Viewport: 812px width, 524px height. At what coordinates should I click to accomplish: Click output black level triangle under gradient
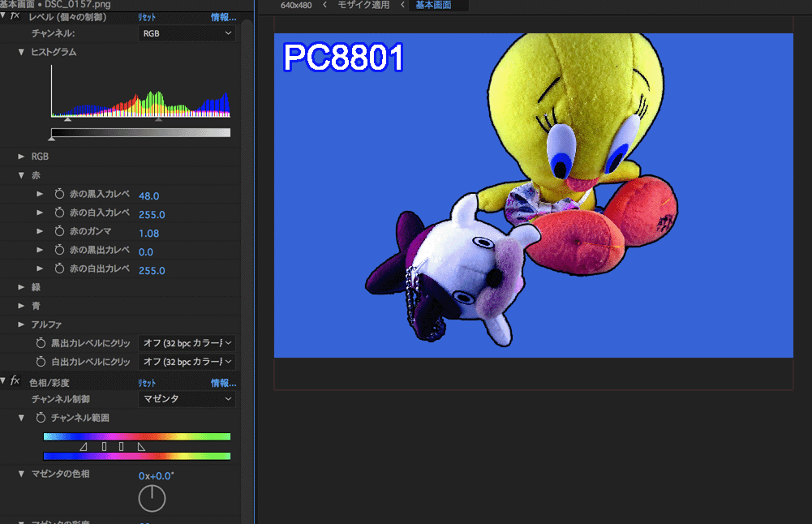[x=51, y=139]
